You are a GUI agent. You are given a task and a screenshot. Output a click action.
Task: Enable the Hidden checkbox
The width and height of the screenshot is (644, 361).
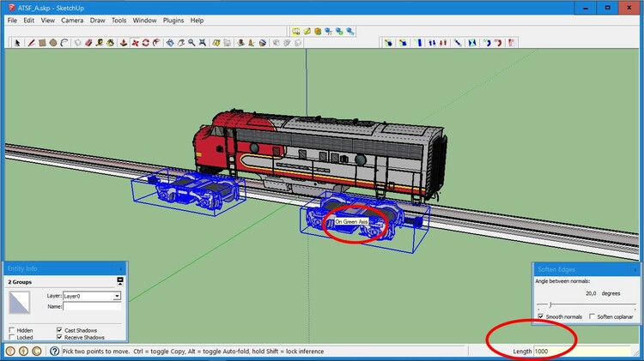click(x=11, y=330)
